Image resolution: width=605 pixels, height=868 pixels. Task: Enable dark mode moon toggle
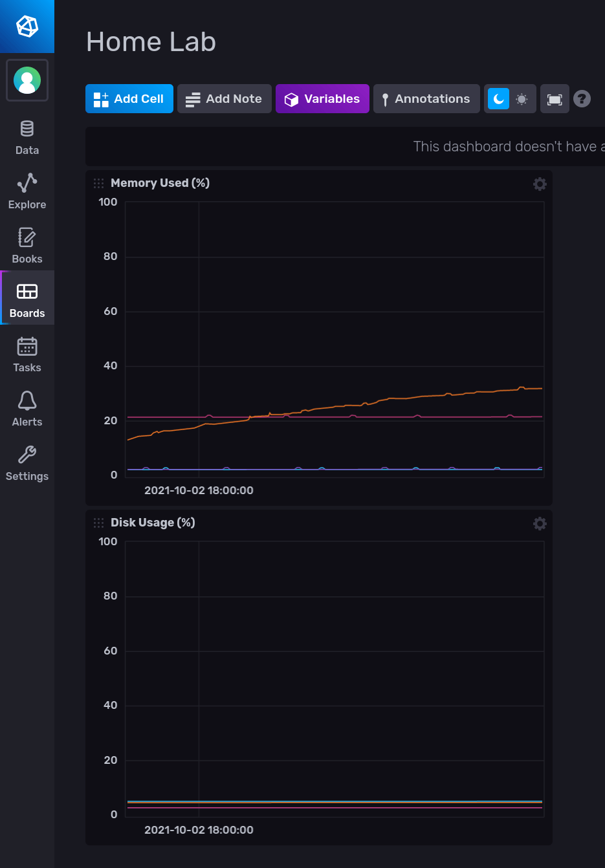click(499, 98)
